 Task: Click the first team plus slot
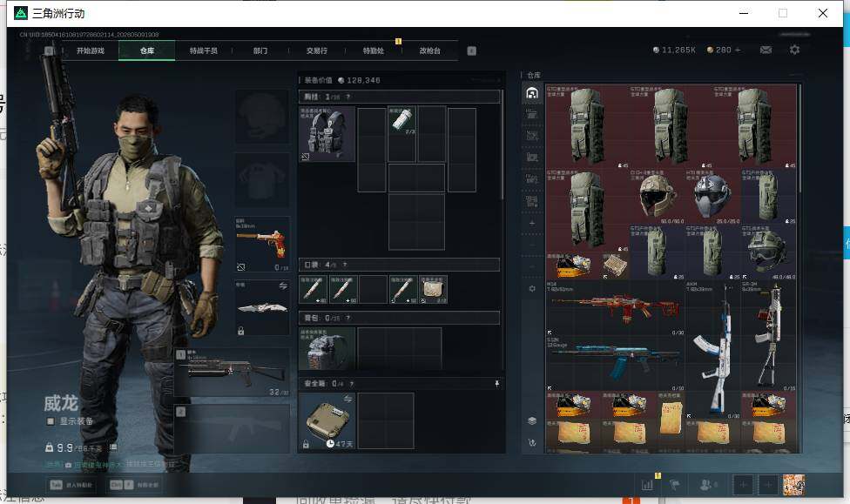[743, 485]
